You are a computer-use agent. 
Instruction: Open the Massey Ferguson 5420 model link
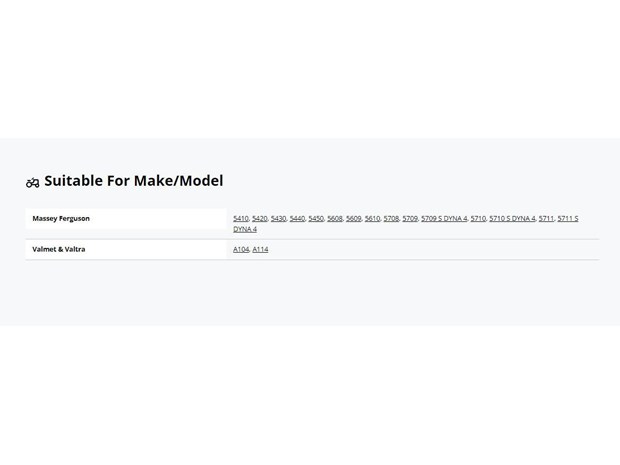(x=260, y=219)
